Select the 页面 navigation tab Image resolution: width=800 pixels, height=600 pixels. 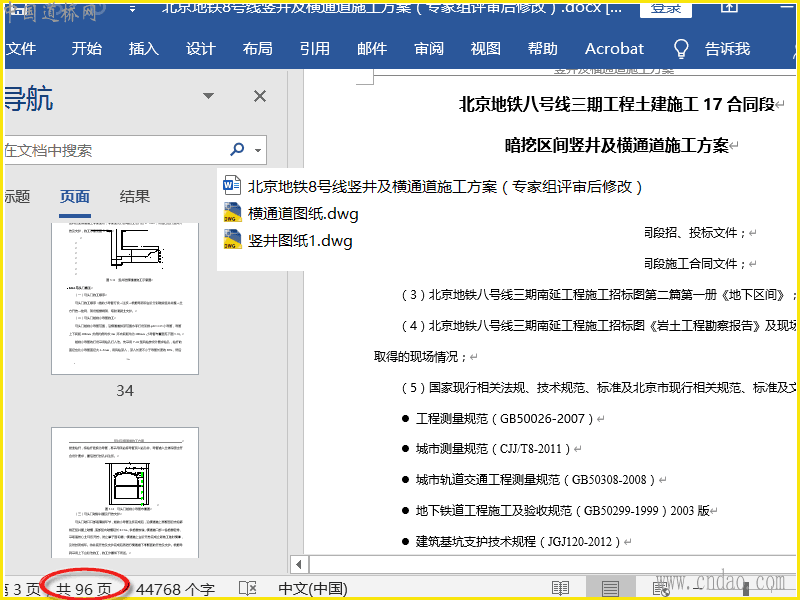tap(75, 196)
